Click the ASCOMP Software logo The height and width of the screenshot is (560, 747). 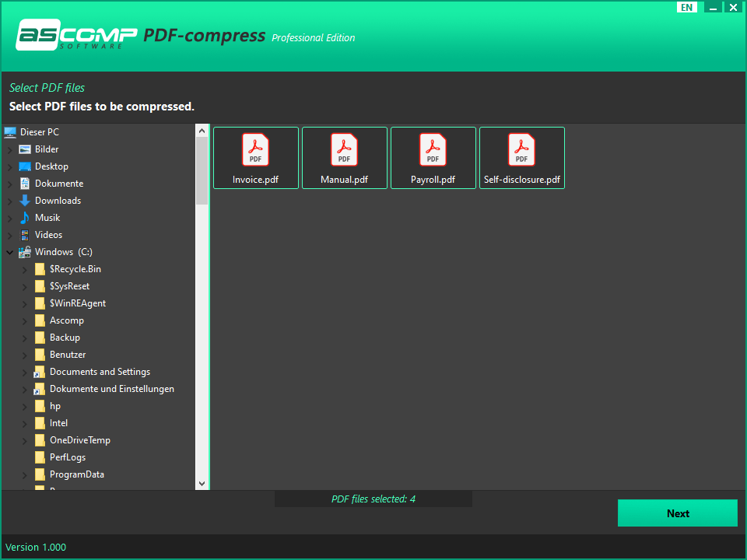(76, 34)
